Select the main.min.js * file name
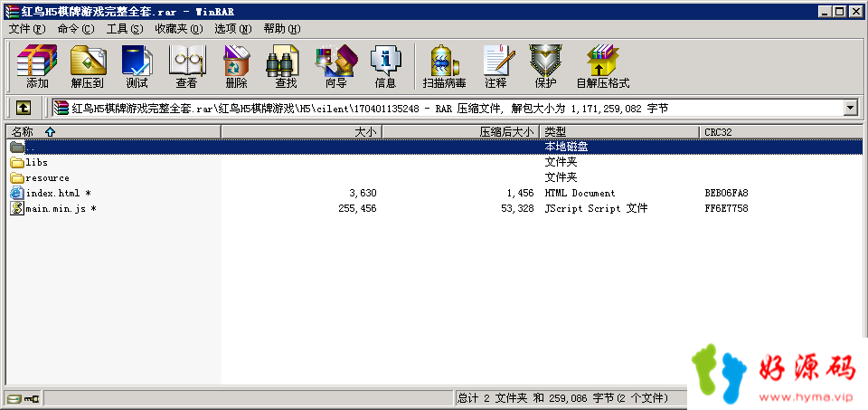868x410 pixels. pos(61,208)
